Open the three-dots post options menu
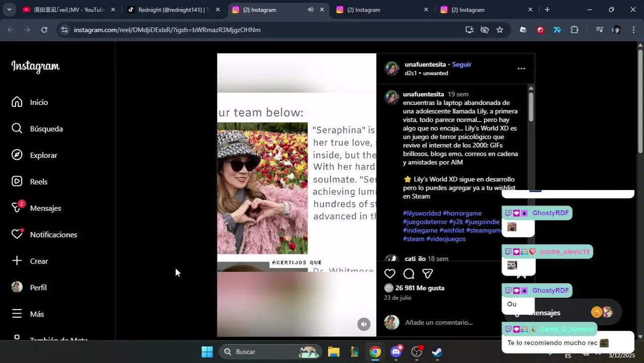 click(522, 69)
